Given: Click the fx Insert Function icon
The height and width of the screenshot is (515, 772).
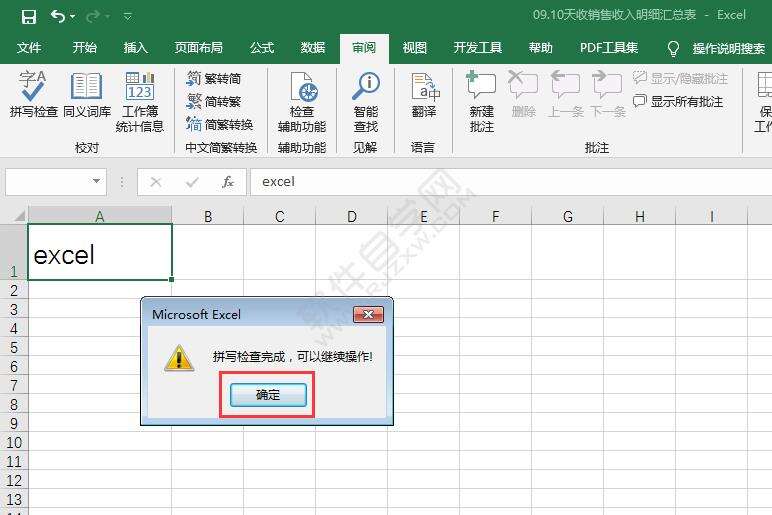Looking at the screenshot, I should coord(227,182).
